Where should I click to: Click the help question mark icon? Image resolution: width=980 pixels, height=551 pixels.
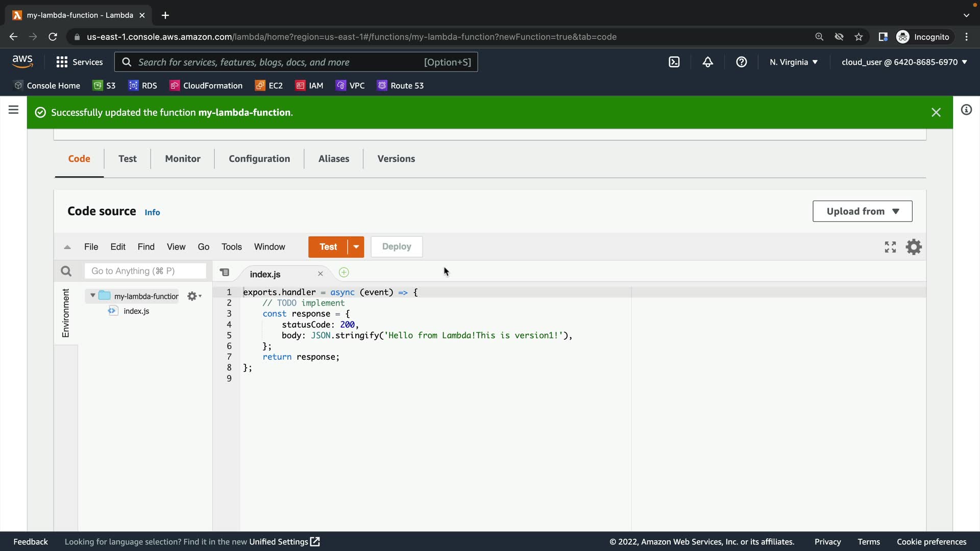click(x=741, y=62)
